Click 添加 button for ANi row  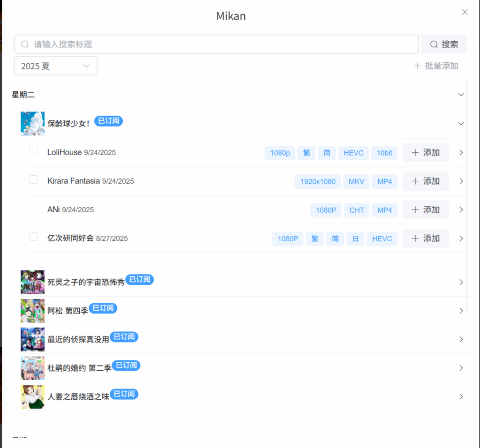coord(425,210)
